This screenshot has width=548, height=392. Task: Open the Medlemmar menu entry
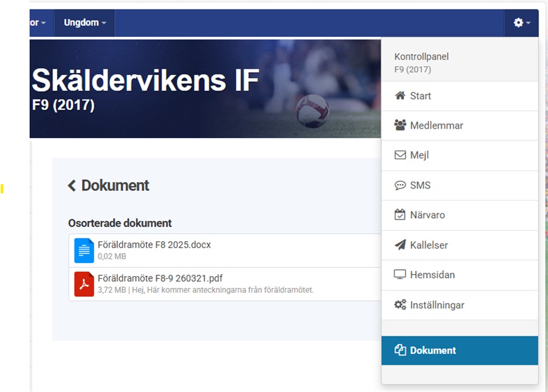(436, 126)
